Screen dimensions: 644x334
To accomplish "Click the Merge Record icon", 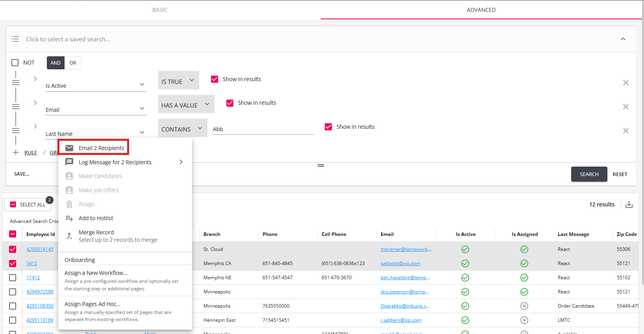I will point(69,236).
